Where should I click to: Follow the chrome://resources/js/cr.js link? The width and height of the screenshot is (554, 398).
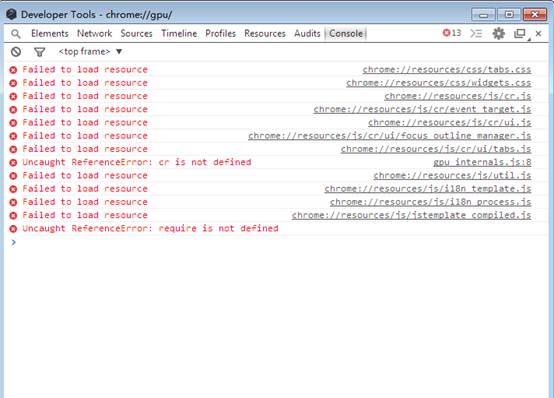click(458, 96)
